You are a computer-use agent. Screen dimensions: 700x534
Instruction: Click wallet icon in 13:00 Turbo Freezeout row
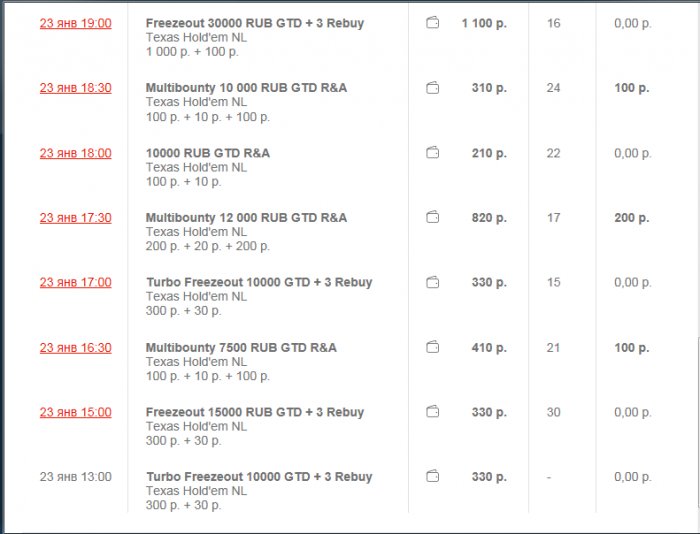(x=433, y=476)
